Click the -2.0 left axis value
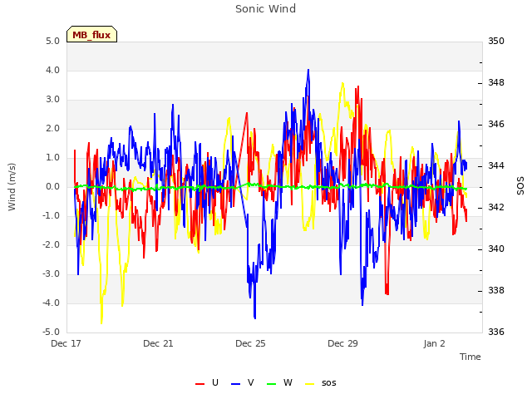 [x=52, y=245]
